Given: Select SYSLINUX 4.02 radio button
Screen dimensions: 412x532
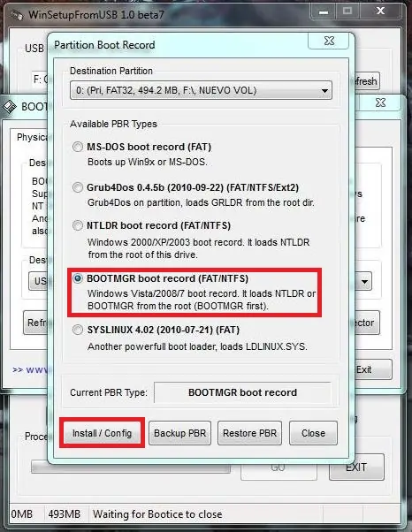Looking at the screenshot, I should coord(78,330).
